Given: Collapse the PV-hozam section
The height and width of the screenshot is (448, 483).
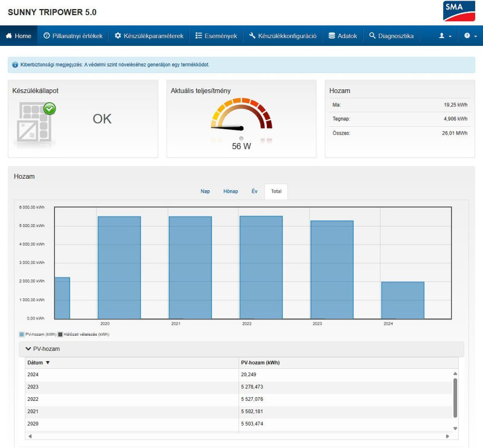Looking at the screenshot, I should point(241,349).
